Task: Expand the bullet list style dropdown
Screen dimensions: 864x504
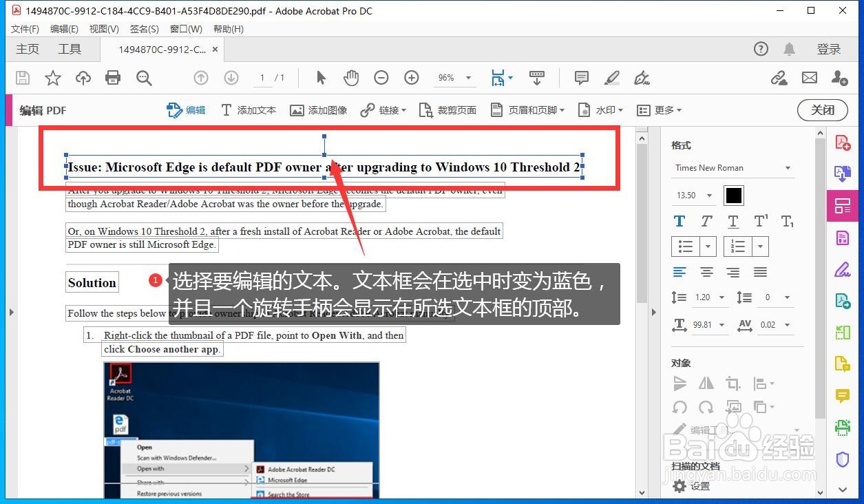Action: 708,246
